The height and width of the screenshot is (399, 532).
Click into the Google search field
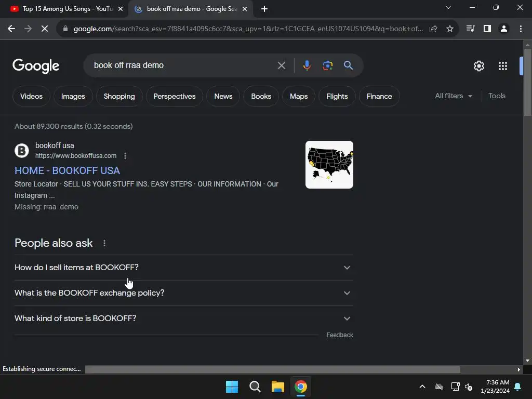tap(183, 65)
